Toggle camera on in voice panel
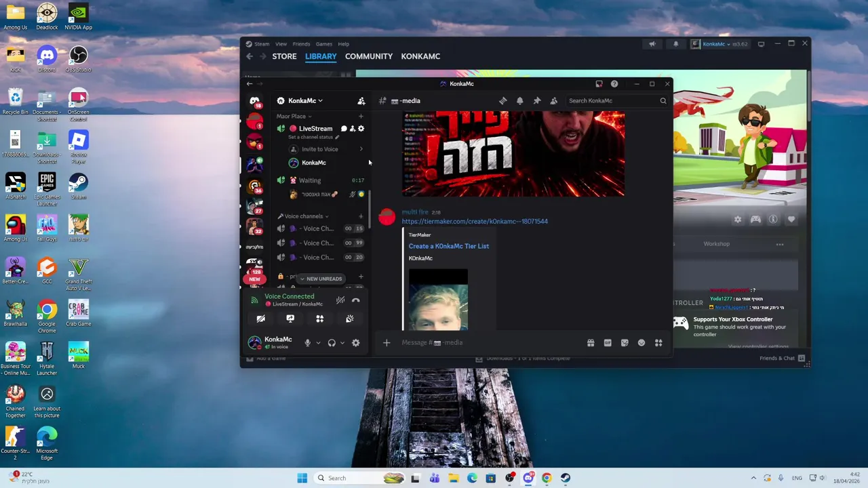 tap(260, 319)
